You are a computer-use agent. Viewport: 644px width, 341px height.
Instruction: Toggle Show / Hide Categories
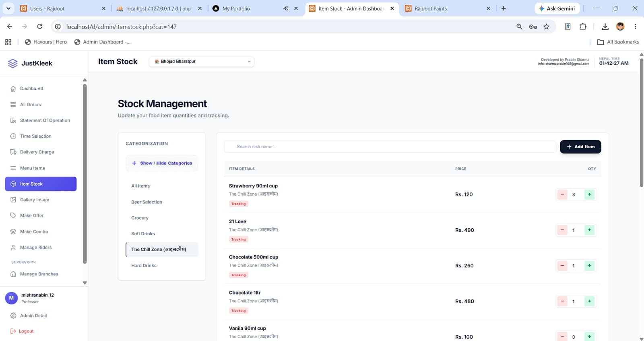[162, 163]
